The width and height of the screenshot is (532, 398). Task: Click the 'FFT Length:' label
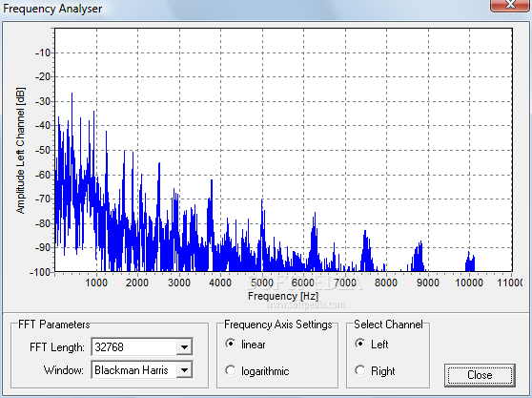(57, 347)
